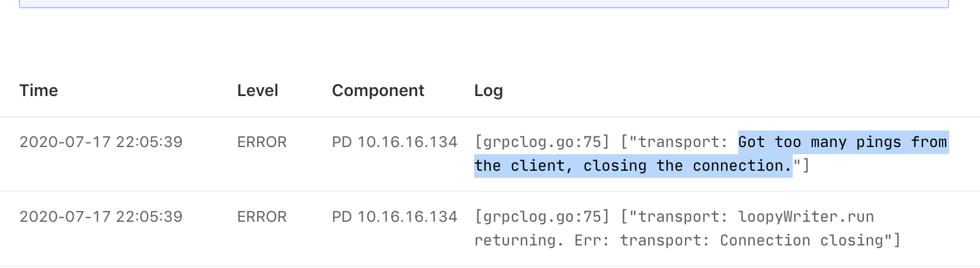Click second row's PD 10.16.16.134 component
The height and width of the screenshot is (268, 980).
[394, 217]
